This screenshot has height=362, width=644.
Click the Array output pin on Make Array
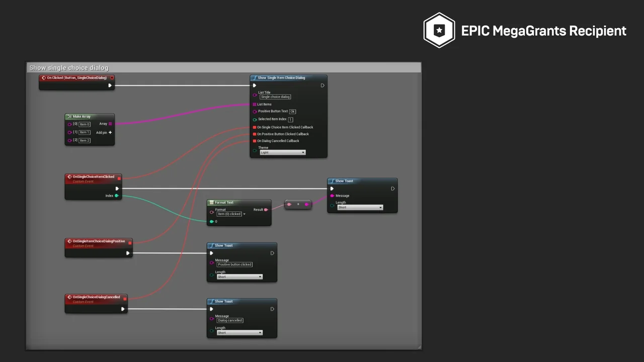click(110, 124)
